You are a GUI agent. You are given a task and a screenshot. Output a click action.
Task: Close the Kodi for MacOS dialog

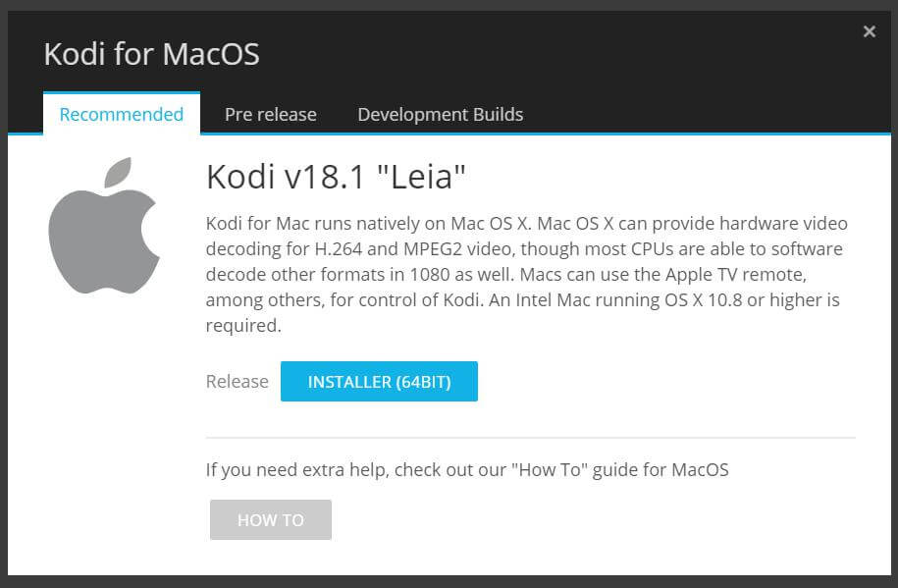point(869,31)
